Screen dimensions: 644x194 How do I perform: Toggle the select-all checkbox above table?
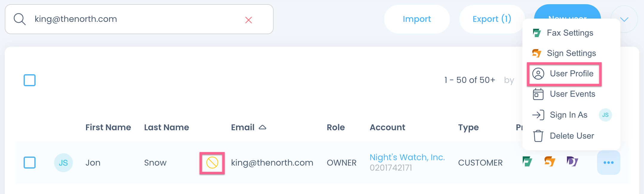click(x=30, y=80)
